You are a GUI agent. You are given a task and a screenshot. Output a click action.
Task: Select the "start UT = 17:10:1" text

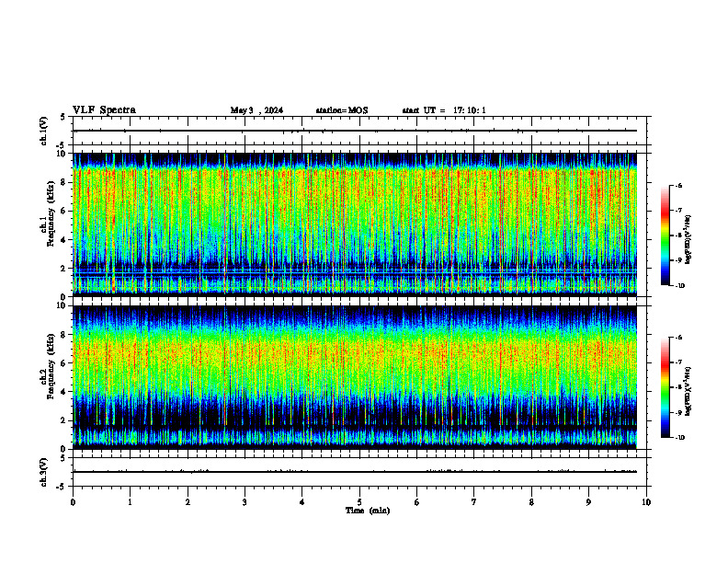click(x=444, y=110)
